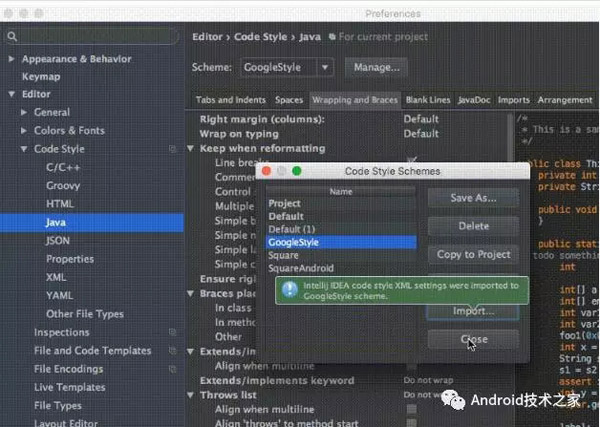The image size is (600, 427).
Task: Select XML under Code Style
Action: pyautogui.click(x=56, y=277)
